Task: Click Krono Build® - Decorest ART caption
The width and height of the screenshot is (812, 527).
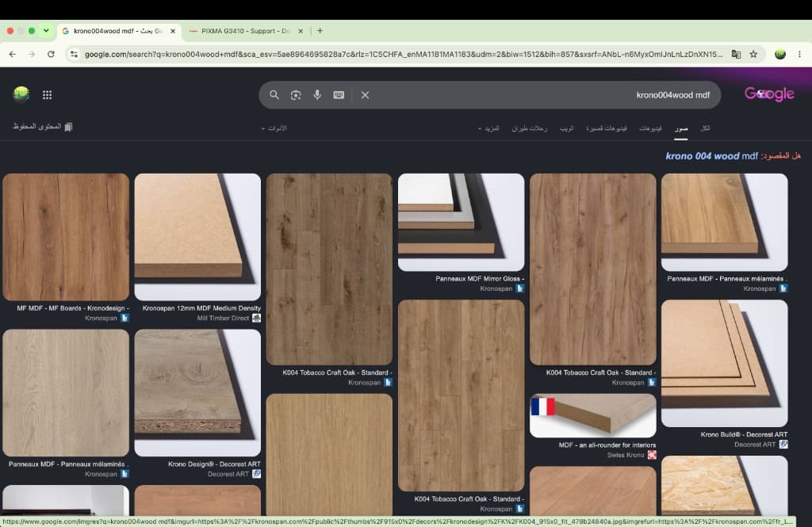Action: click(744, 434)
